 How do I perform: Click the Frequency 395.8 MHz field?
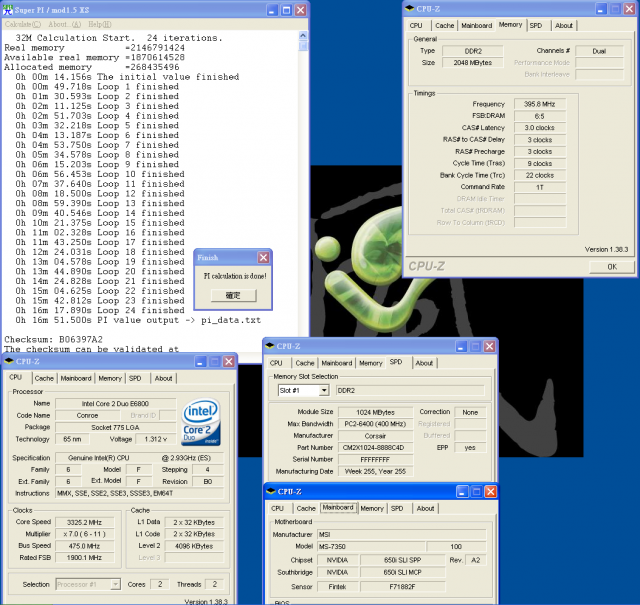coord(540,104)
